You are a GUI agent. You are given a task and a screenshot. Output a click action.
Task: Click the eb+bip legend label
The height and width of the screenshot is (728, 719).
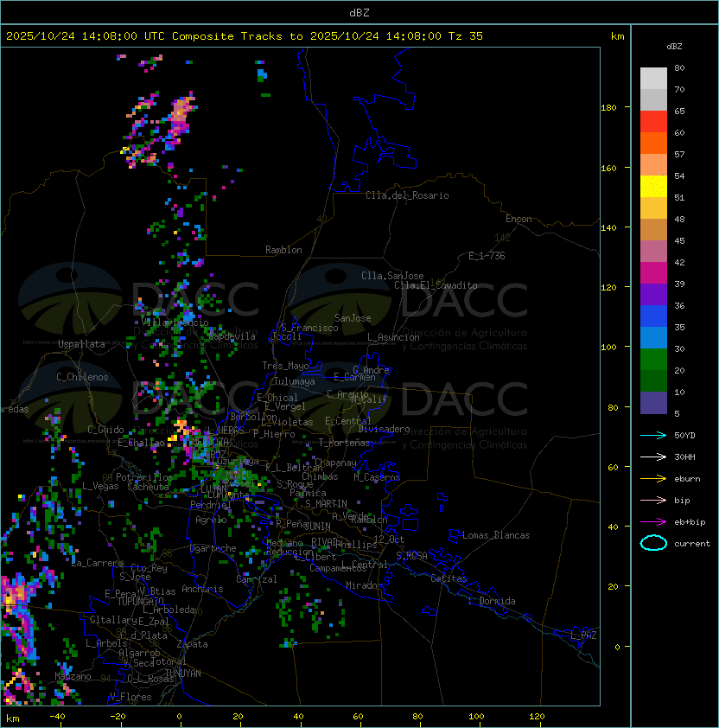(690, 522)
